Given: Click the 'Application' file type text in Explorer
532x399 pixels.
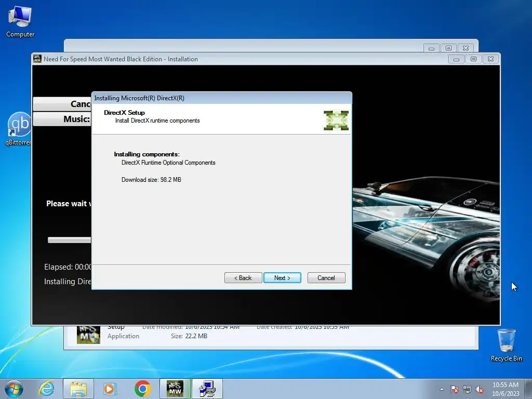Looking at the screenshot, I should pos(123,336).
